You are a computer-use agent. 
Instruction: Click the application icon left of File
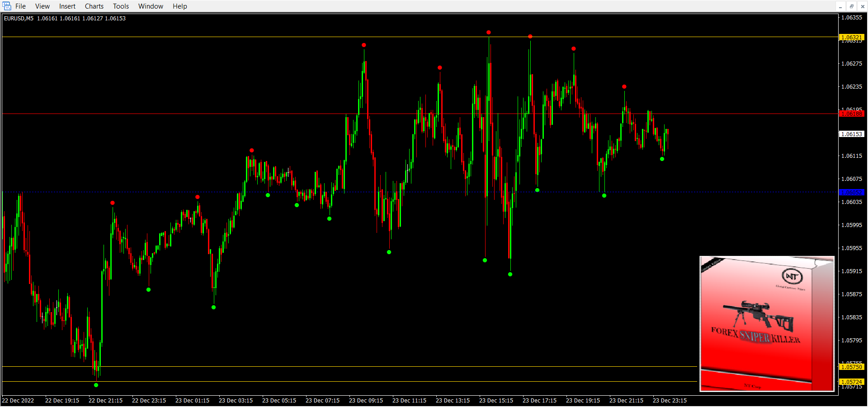point(7,6)
